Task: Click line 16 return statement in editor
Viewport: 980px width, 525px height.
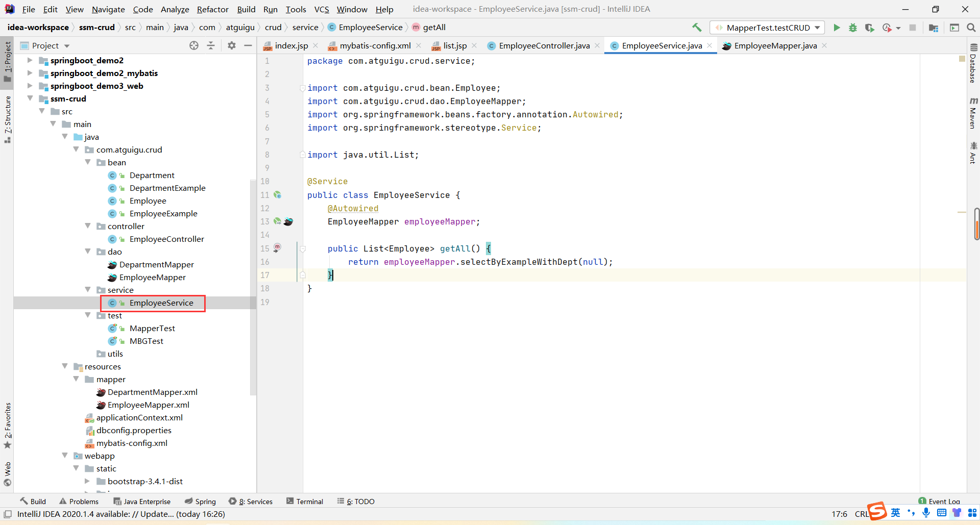Action: coord(480,262)
